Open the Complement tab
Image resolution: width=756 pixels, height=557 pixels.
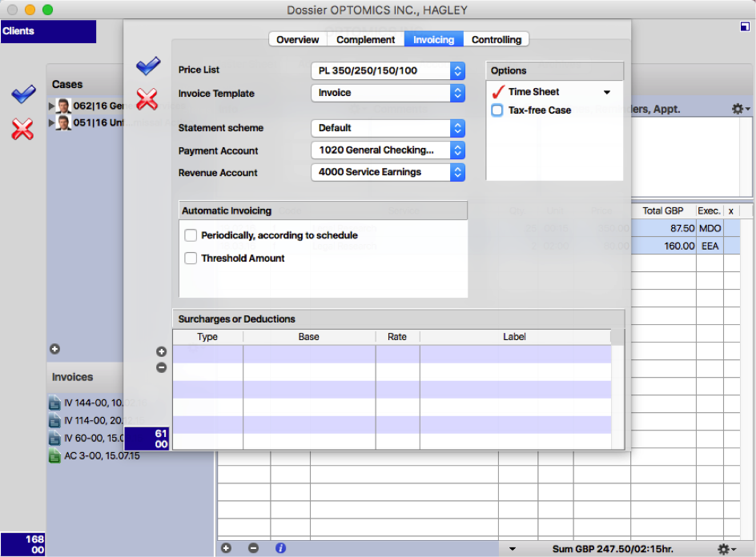pyautogui.click(x=365, y=39)
